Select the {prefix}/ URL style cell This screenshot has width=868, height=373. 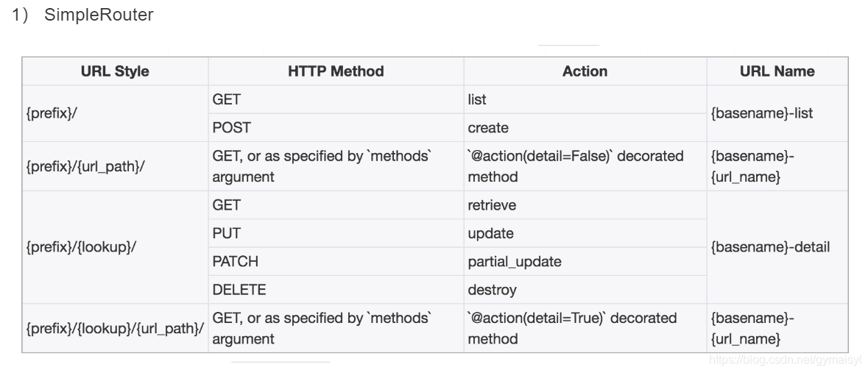tap(115, 113)
